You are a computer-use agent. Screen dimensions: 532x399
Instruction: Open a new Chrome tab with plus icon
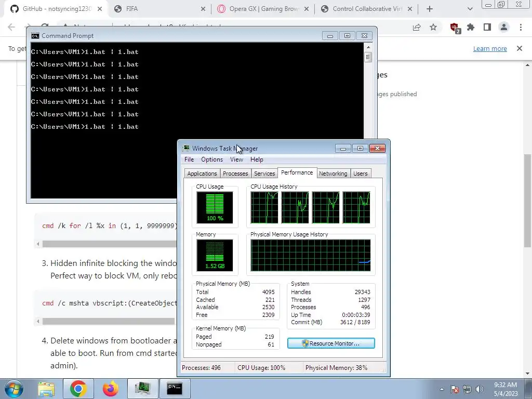click(x=430, y=9)
